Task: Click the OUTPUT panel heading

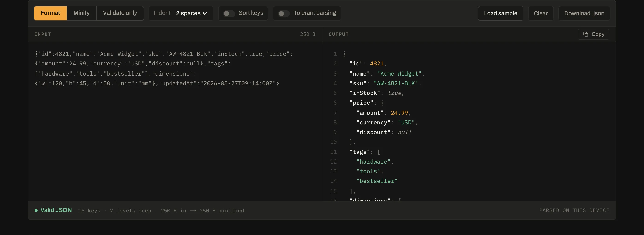Action: 339,34
